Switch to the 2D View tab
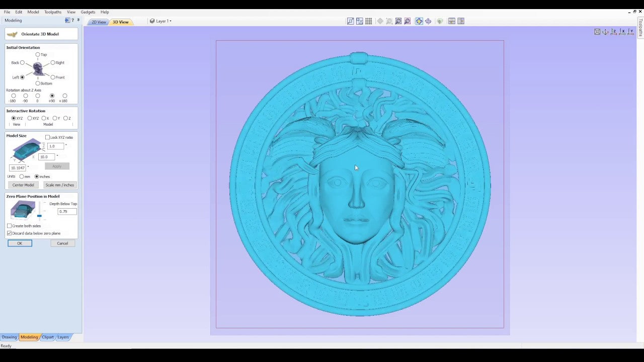Image resolution: width=644 pixels, height=362 pixels. (x=98, y=22)
